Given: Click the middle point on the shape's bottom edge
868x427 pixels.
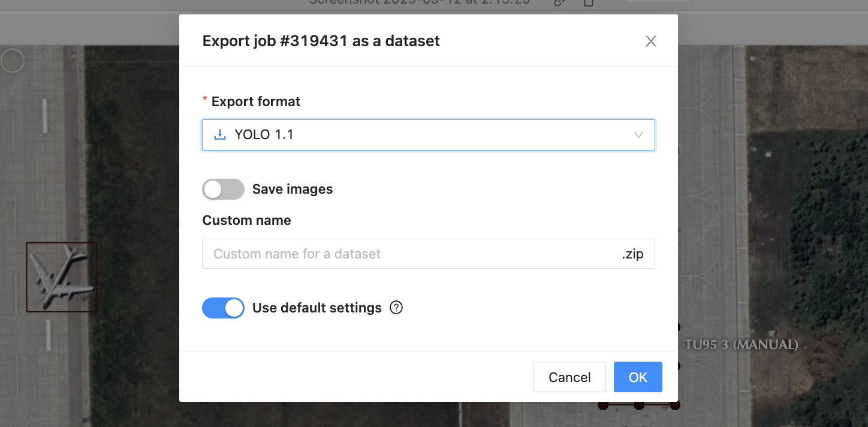Looking at the screenshot, I should tap(639, 405).
